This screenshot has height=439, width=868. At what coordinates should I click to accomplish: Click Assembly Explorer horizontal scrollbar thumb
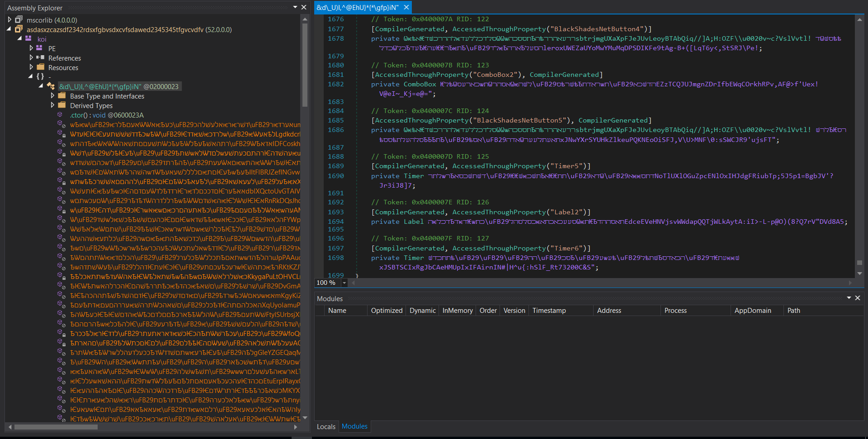point(56,427)
